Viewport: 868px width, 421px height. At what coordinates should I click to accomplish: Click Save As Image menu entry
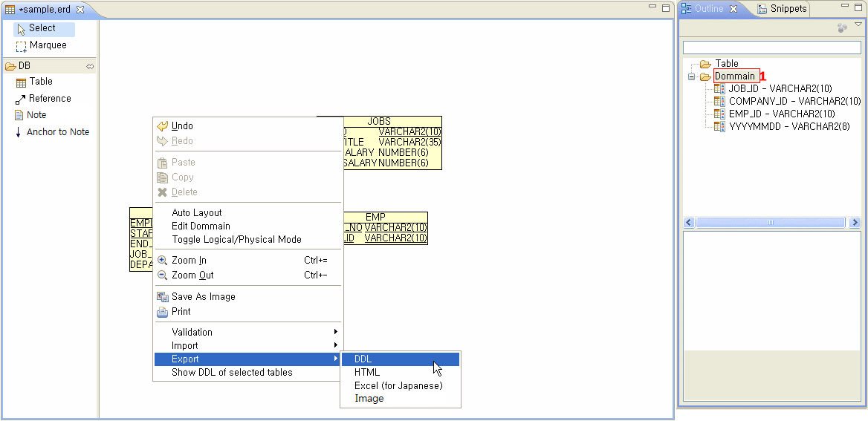(203, 297)
